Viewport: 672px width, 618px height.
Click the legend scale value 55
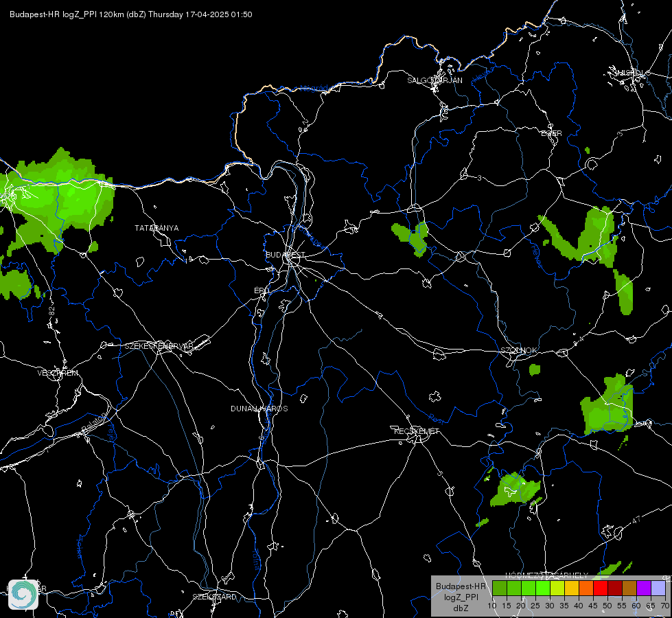pyautogui.click(x=621, y=606)
